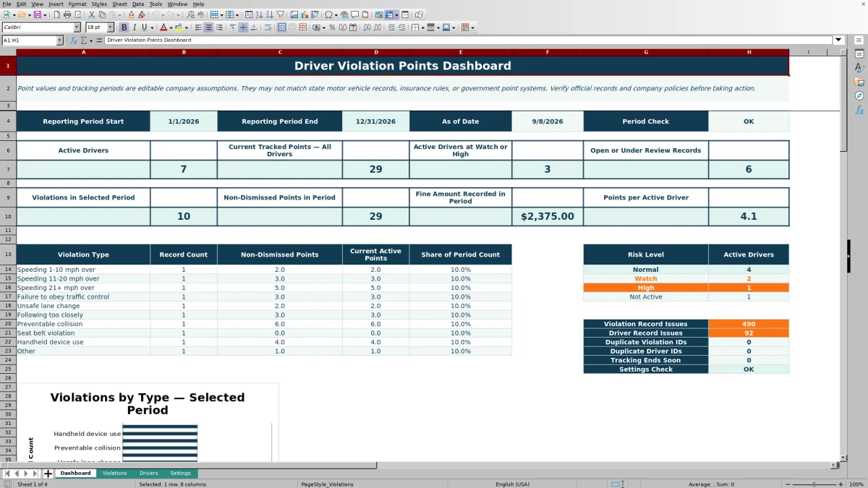Open sidebar Functions fx icon
The width and height of the screenshot is (868, 488).
(859, 110)
